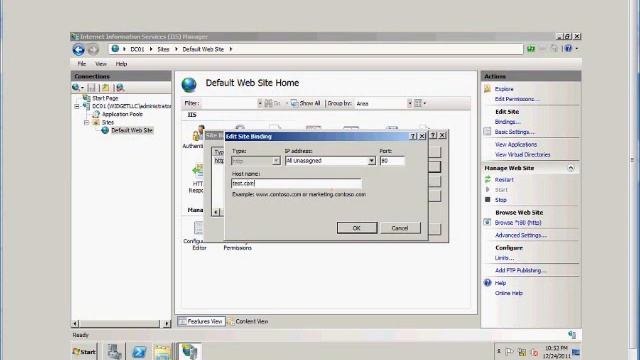Open the Type dropdown in Edit Site Binding
This screenshot has height=360, width=640.
[x=276, y=161]
